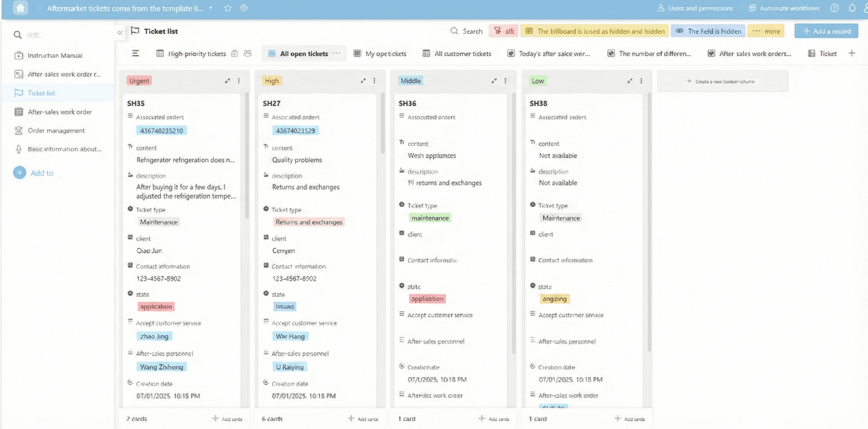The width and height of the screenshot is (868, 429).
Task: Click Add a record button
Action: pyautogui.click(x=826, y=31)
